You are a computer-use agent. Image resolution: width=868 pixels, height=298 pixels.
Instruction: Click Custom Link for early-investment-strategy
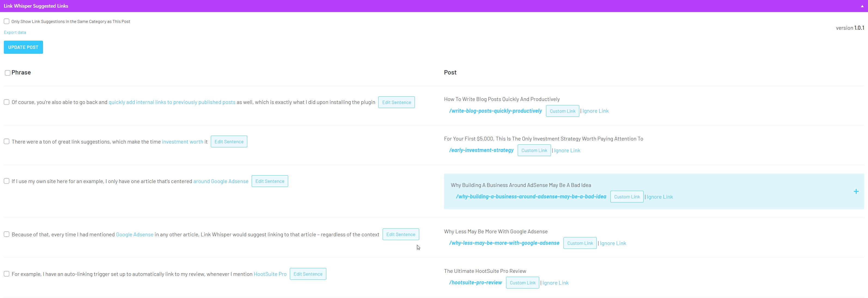coord(534,150)
